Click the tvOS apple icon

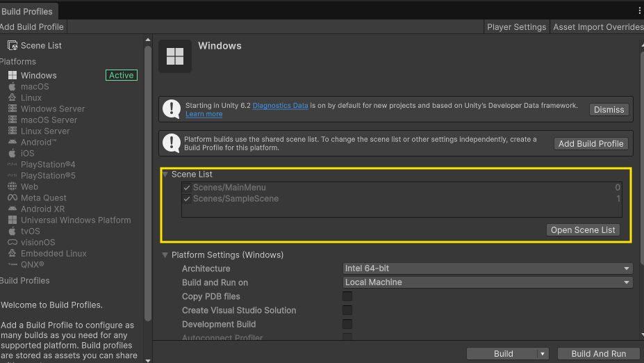point(13,231)
